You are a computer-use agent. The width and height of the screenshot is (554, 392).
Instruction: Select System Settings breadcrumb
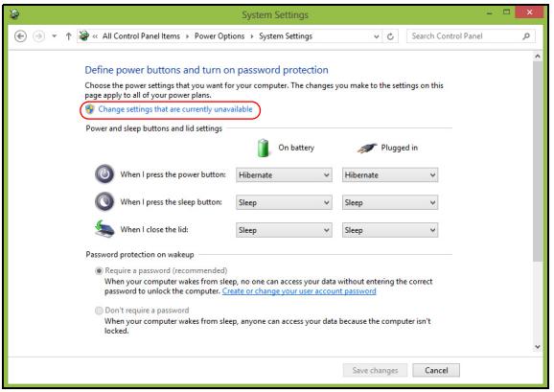point(286,36)
